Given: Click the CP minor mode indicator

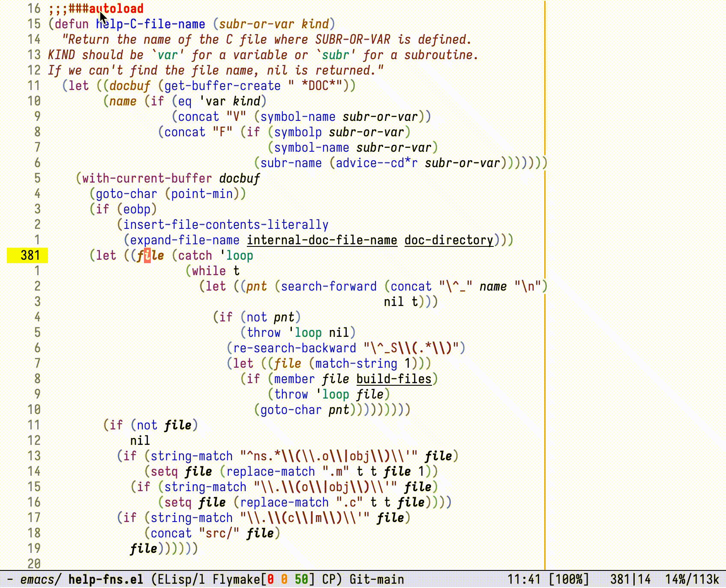Looking at the screenshot, I should [x=329, y=579].
